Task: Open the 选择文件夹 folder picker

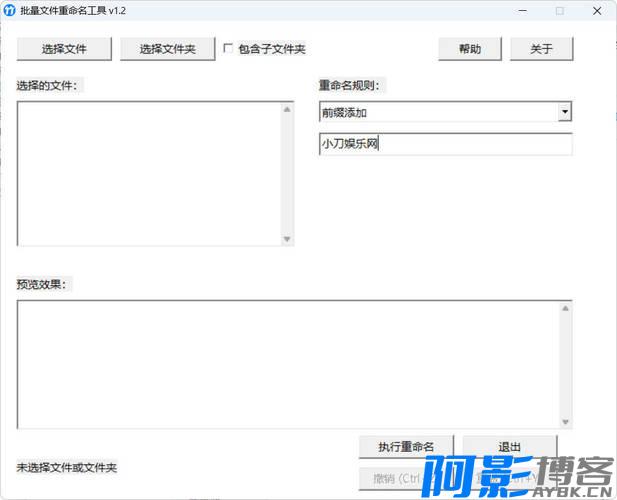Action: click(x=167, y=48)
